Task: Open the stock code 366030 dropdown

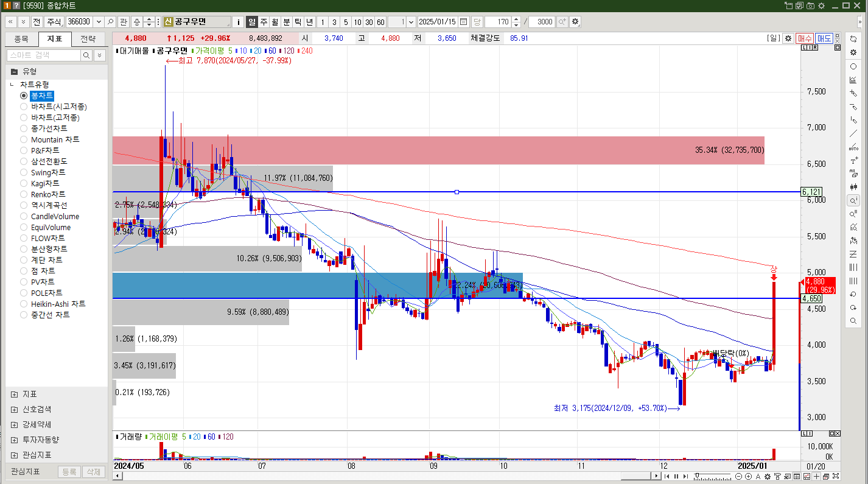Action: [99, 22]
